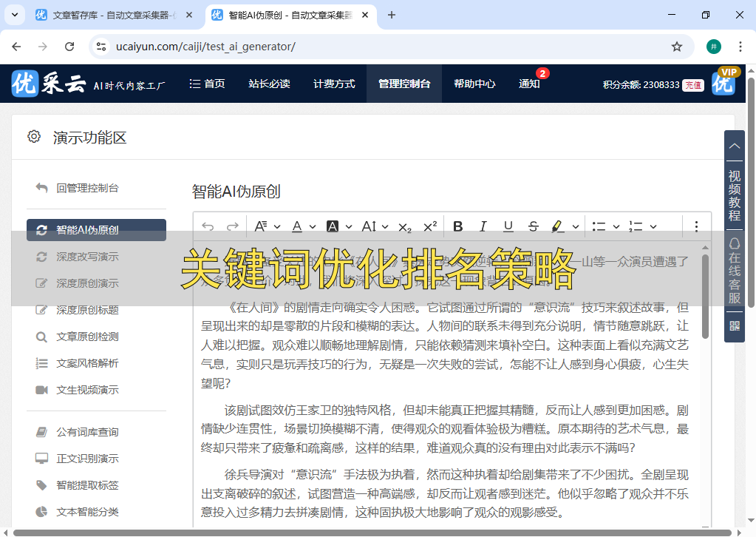This screenshot has height=537, width=756.
Task: Undo the last edit in editor toolbar
Action: (x=208, y=226)
